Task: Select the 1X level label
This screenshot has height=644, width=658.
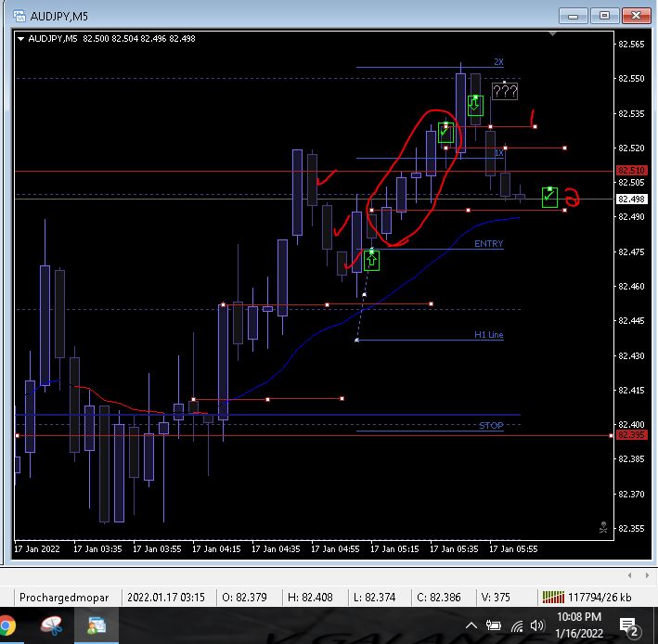Action: click(x=498, y=153)
